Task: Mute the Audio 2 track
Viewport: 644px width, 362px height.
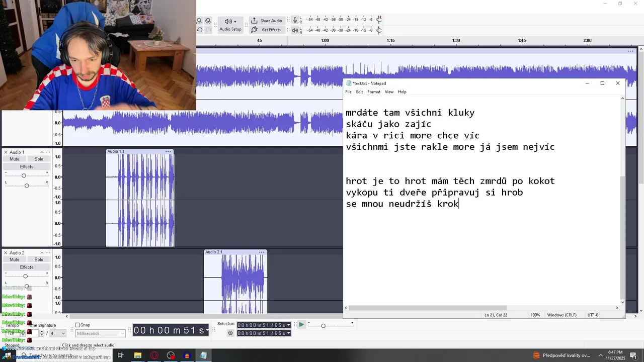Action: coord(15,259)
